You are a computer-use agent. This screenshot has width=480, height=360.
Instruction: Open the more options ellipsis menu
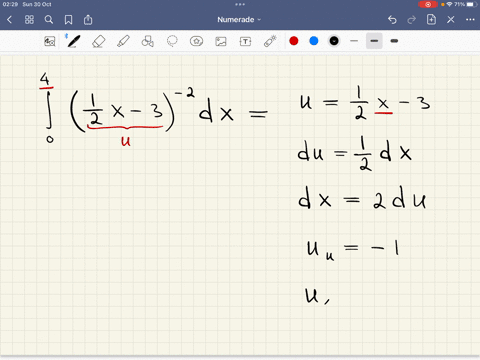point(470,20)
